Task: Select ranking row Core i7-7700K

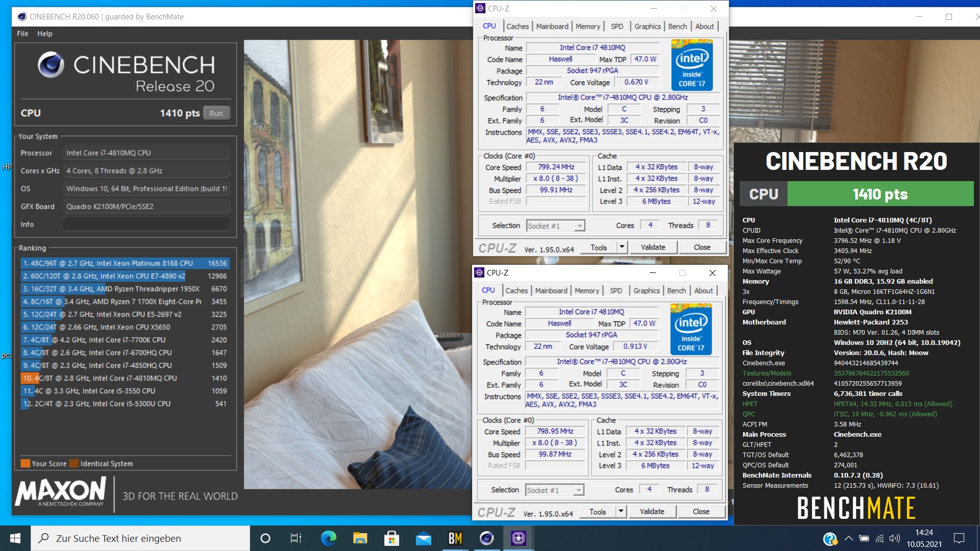Action: pos(125,340)
